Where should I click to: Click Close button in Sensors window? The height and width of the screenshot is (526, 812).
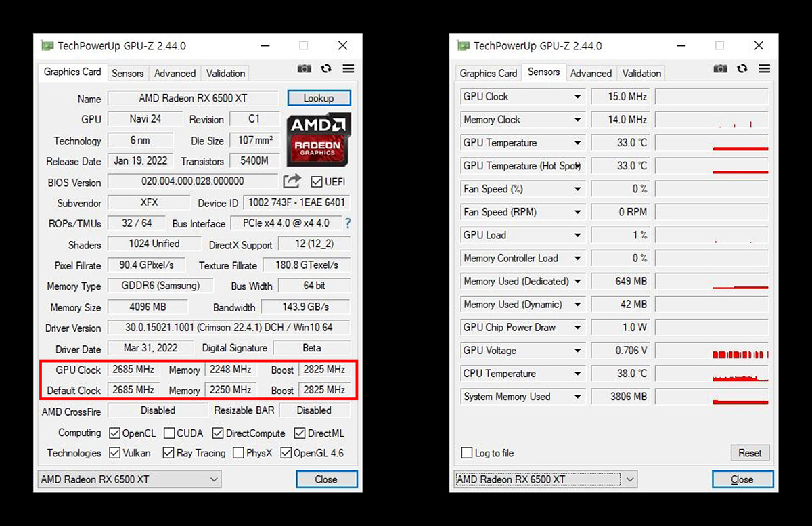[742, 479]
